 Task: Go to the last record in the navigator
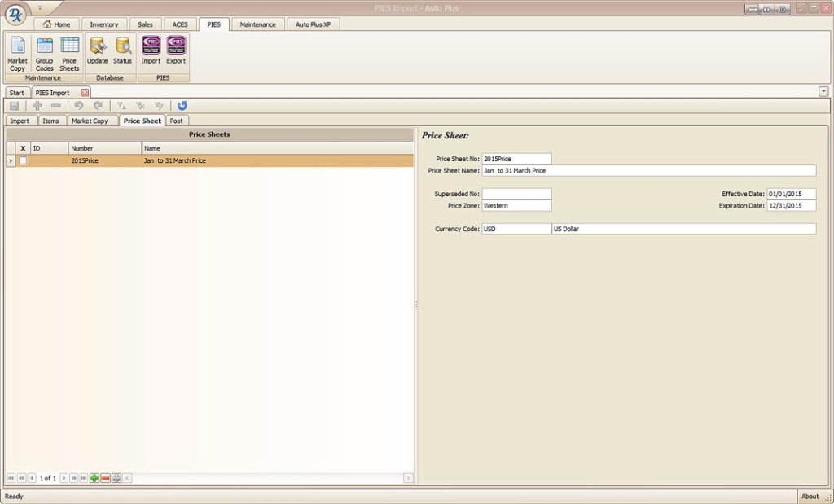coord(84,478)
